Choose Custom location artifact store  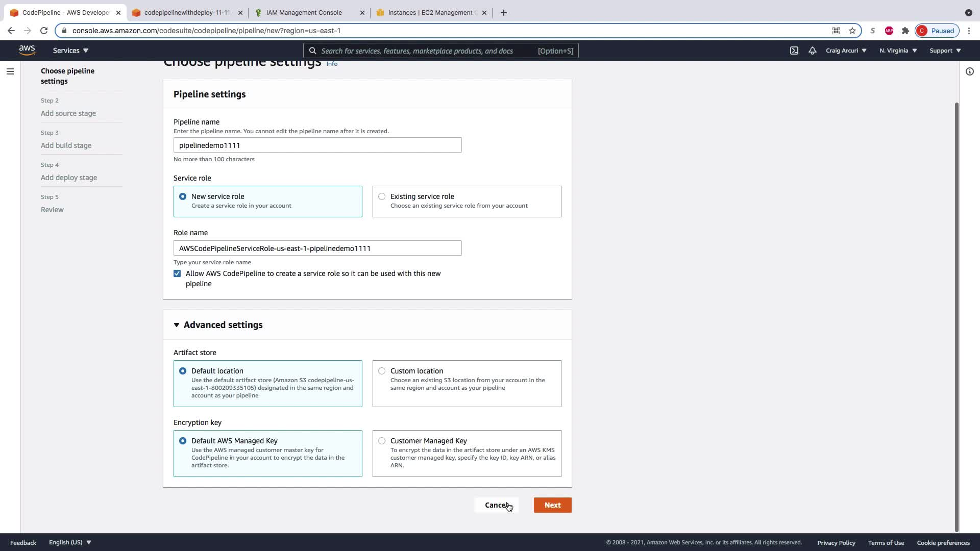pyautogui.click(x=382, y=371)
